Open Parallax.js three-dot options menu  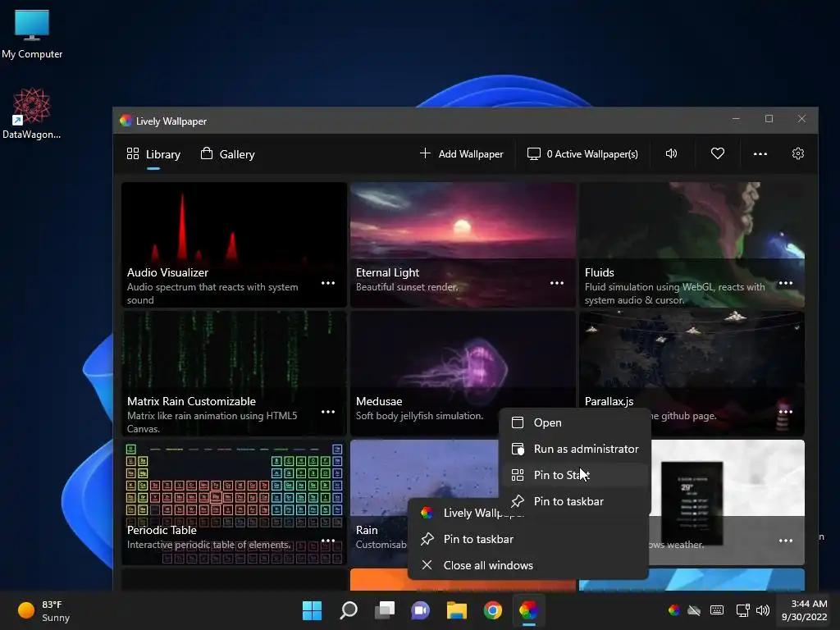[785, 412]
